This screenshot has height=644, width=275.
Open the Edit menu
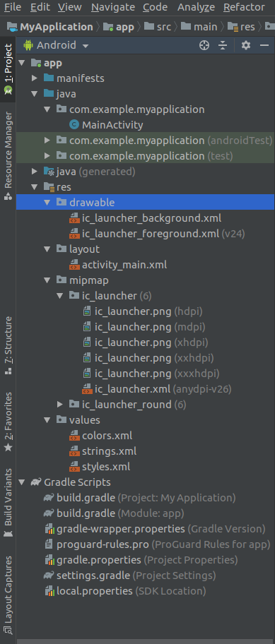40,7
